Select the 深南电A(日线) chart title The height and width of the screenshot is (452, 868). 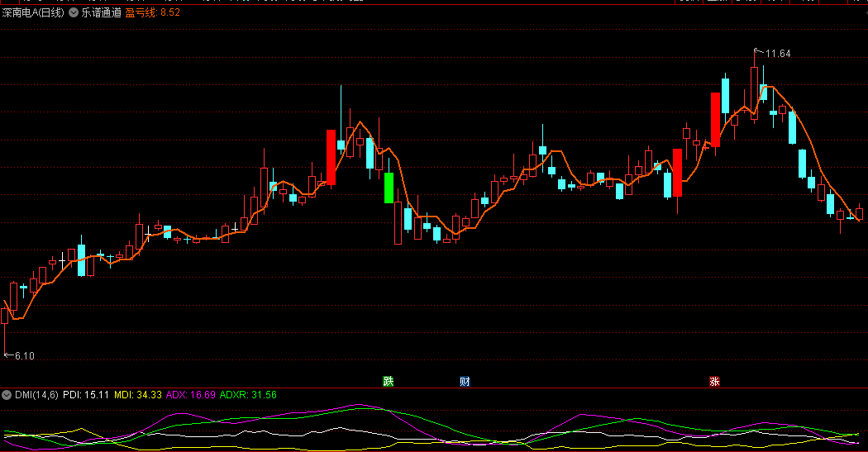point(33,12)
